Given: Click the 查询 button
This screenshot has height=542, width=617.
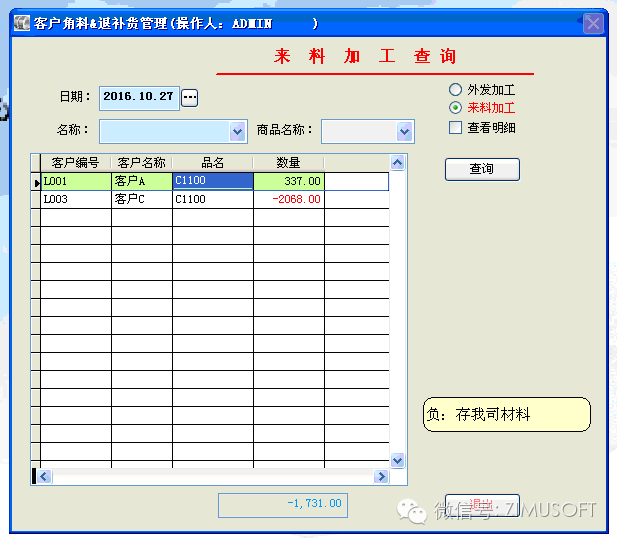Looking at the screenshot, I should click(x=482, y=169).
